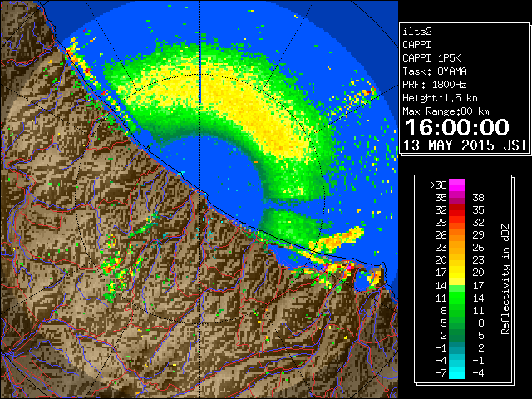
Task: Select the '13 MAY 2015 JST' date
Action: pyautogui.click(x=465, y=145)
